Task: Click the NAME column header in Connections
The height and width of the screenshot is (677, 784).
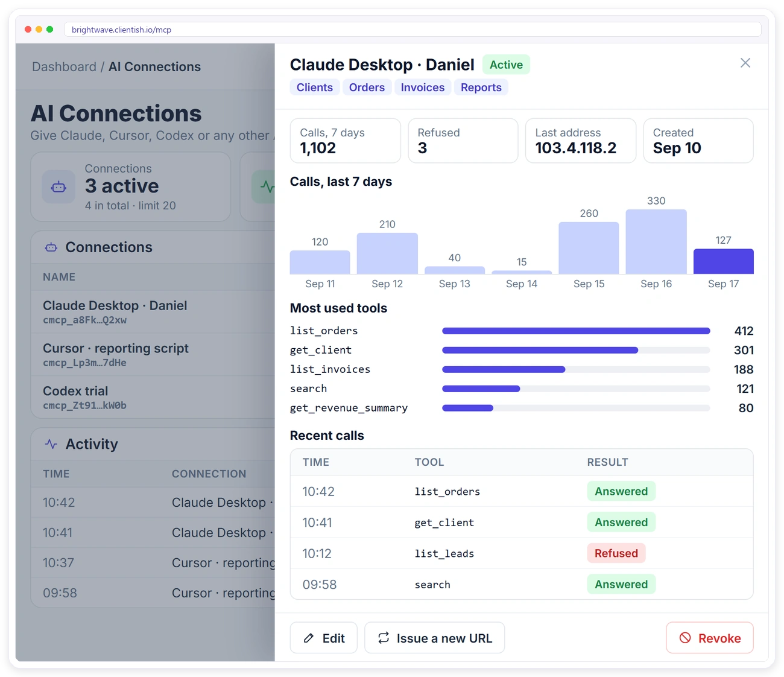Action: tap(59, 277)
